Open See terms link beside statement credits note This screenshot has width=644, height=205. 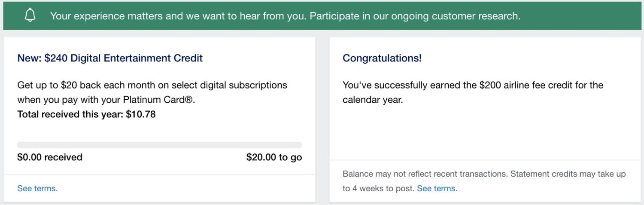pos(436,188)
